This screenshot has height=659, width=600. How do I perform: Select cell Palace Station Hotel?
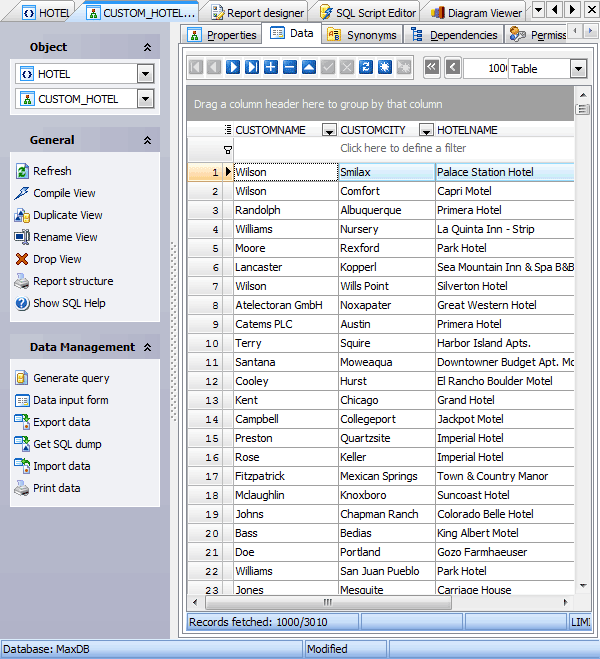pyautogui.click(x=505, y=172)
